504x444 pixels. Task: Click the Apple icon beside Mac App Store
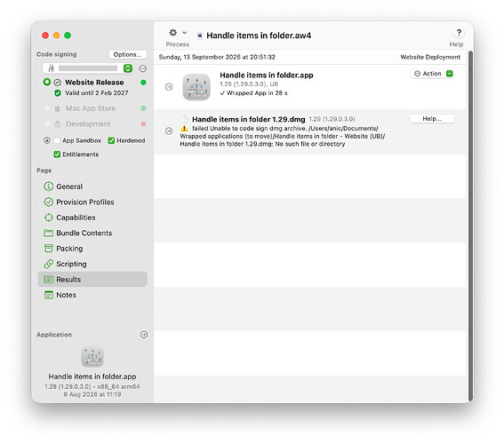tap(58, 108)
